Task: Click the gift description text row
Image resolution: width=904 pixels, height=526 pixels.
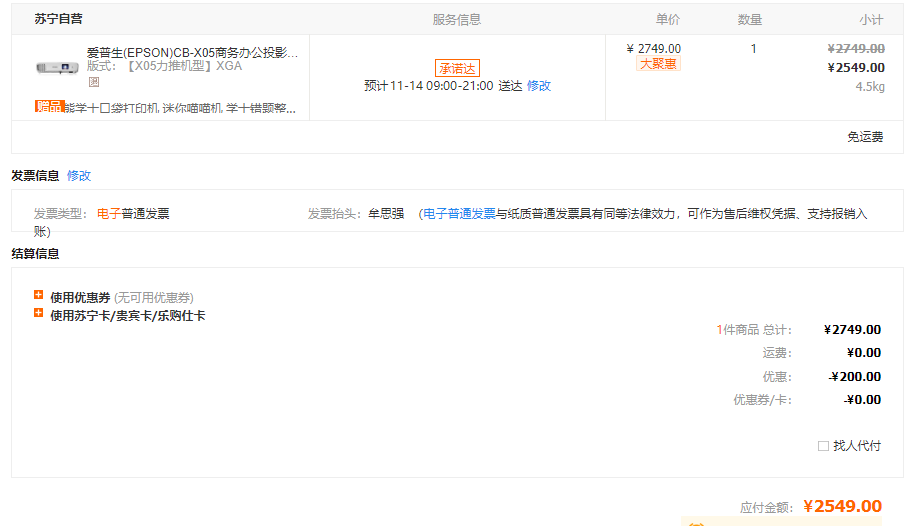Action: click(180, 108)
